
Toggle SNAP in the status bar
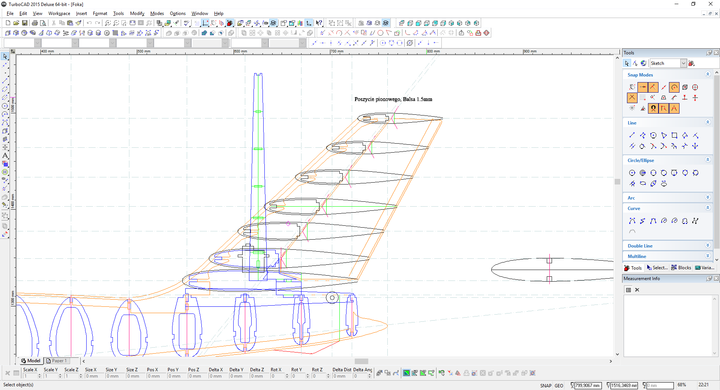[545, 385]
